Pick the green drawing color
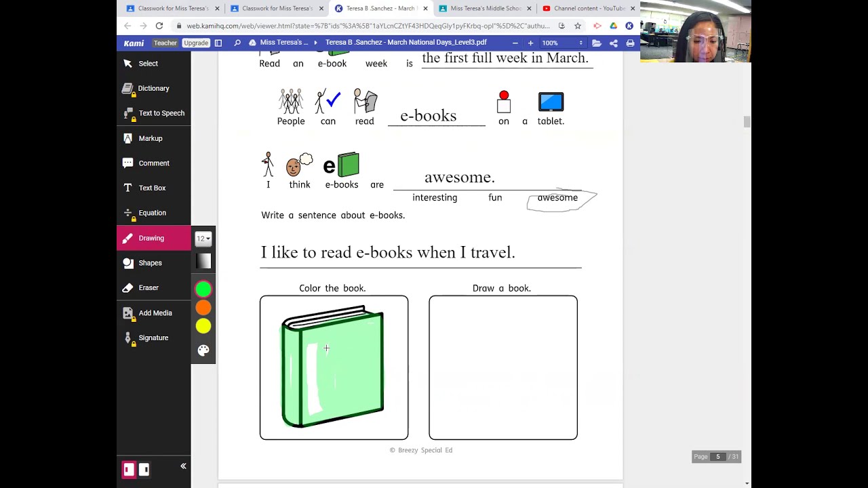The height and width of the screenshot is (488, 868). pyautogui.click(x=203, y=289)
